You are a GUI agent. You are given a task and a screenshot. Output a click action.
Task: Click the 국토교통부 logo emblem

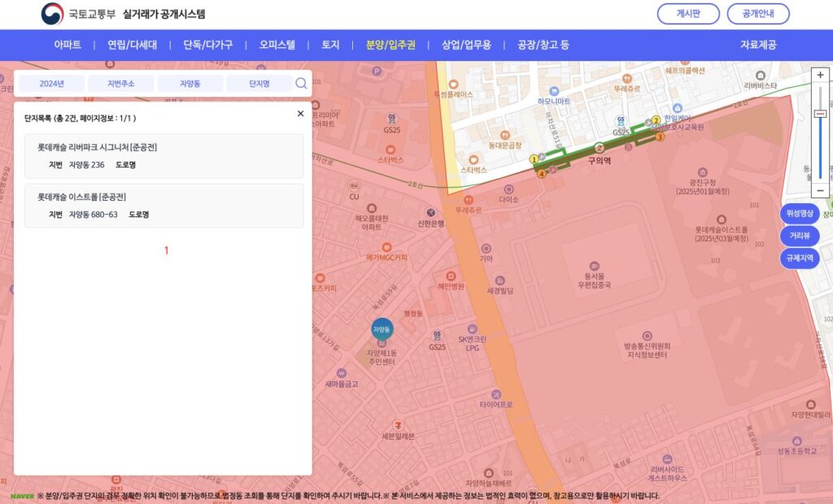click(52, 14)
